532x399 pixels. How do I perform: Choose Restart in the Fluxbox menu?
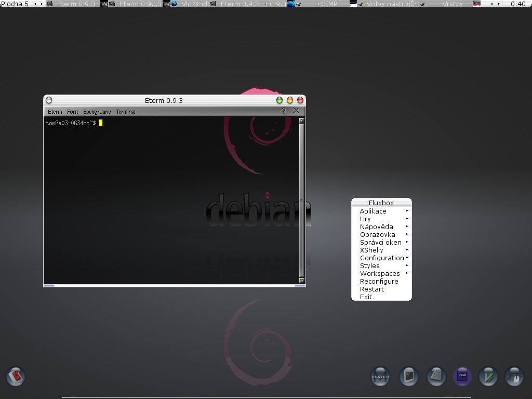coord(372,289)
